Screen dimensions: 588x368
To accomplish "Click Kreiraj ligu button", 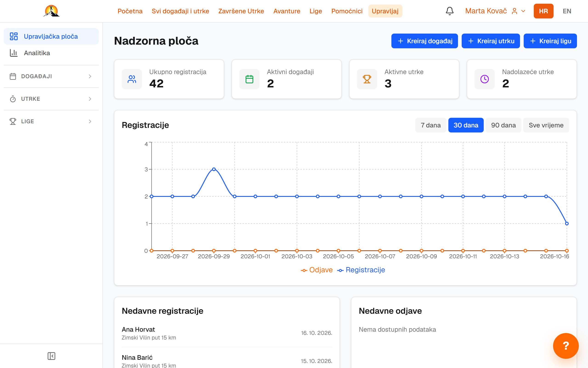I will 550,41.
